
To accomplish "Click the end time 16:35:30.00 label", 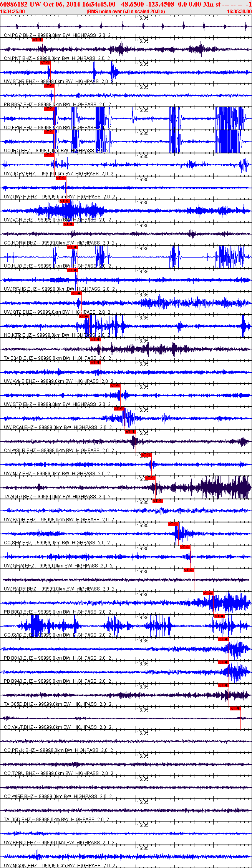I will coord(239,12).
